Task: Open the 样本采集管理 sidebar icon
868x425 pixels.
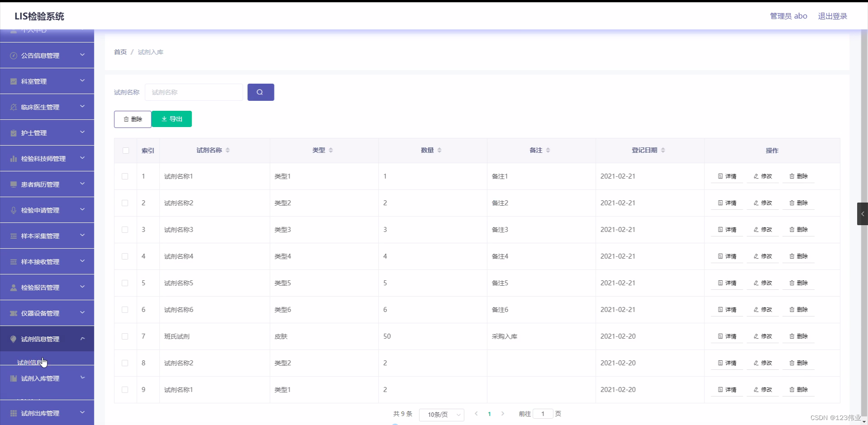Action: (x=13, y=236)
